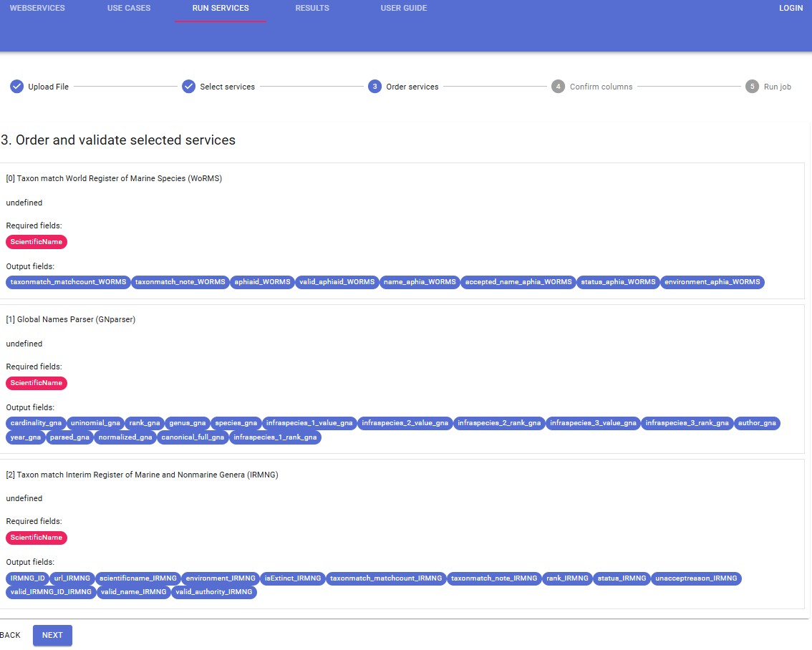Select the Order services step 3 indicator

tap(374, 86)
